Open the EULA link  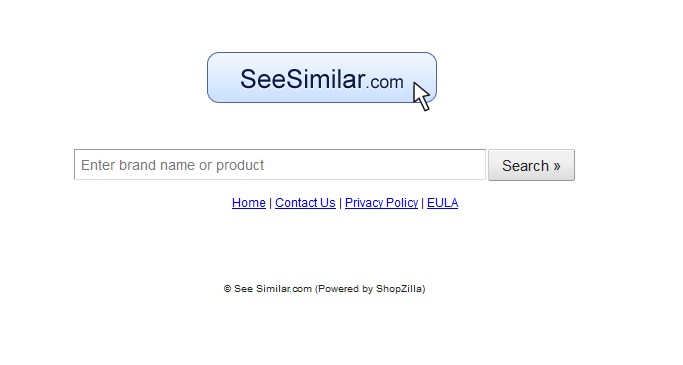tap(443, 203)
